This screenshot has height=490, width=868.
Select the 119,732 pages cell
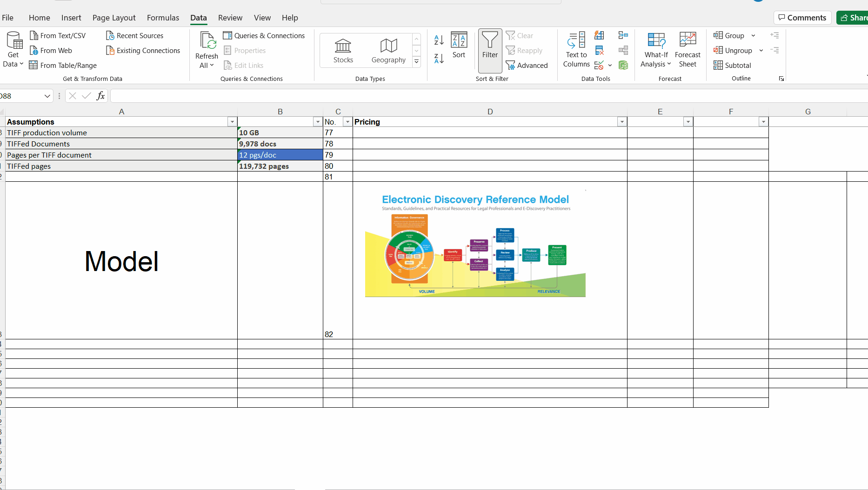click(280, 166)
